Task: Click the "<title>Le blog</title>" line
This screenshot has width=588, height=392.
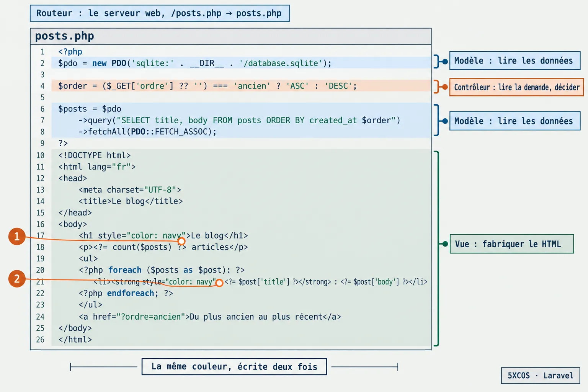Action: [x=131, y=201]
